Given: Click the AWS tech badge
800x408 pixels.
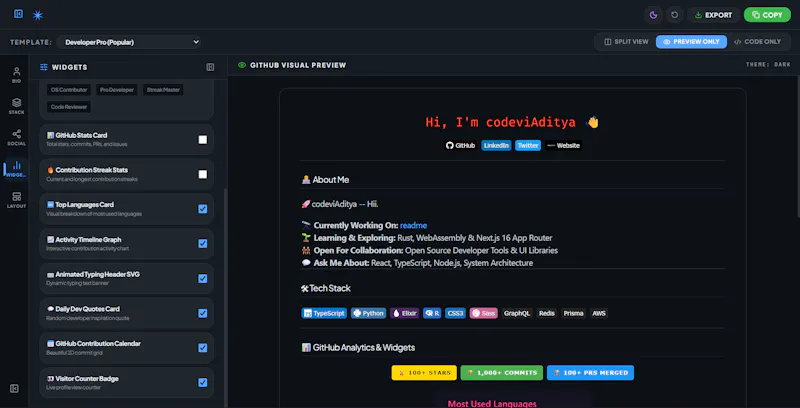Looking at the screenshot, I should tap(599, 313).
